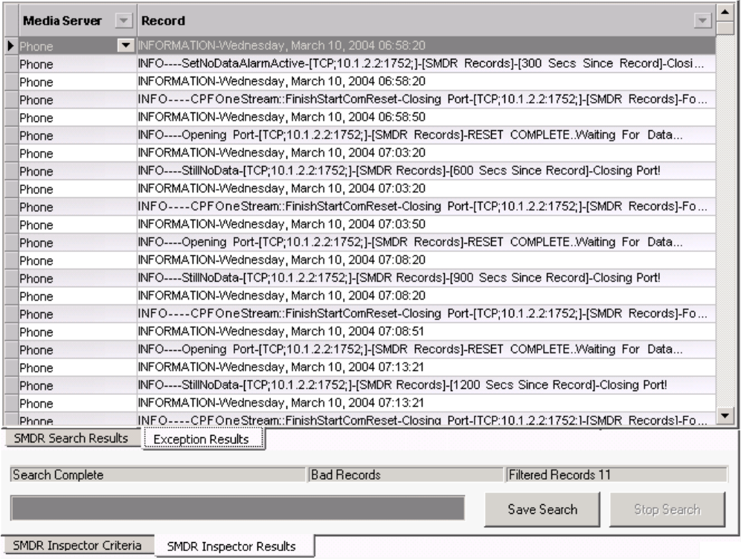Select the StillNoData 900 Secs Since Record row
741x560 pixels.
pos(426,278)
